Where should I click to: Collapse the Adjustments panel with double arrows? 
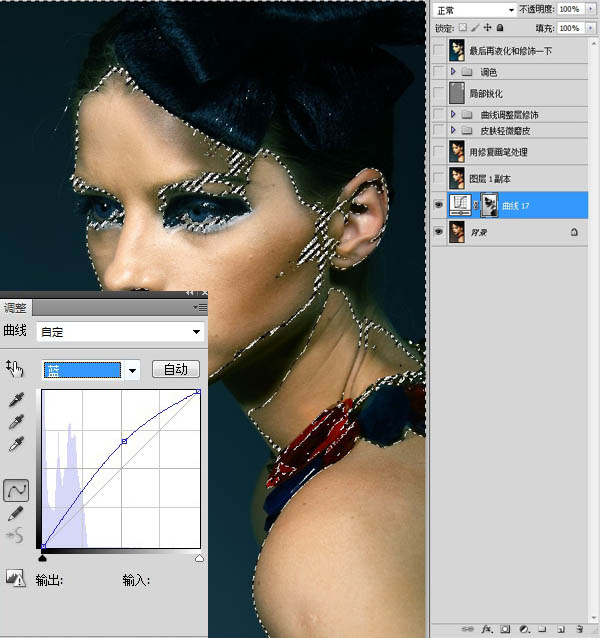(x=190, y=293)
